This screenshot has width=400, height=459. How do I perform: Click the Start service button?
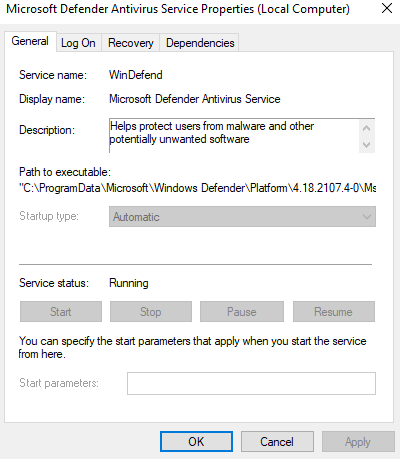(61, 312)
